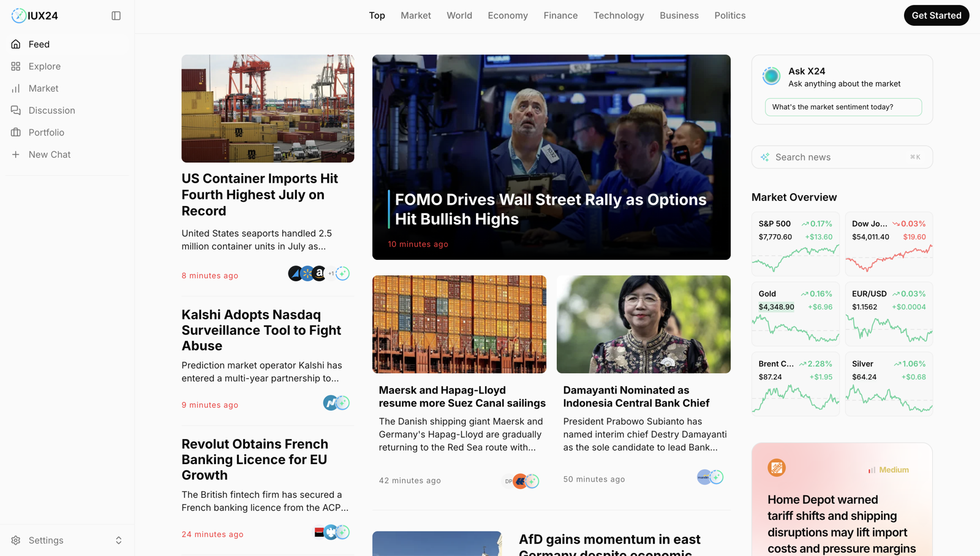Switch to the Economy tab
The width and height of the screenshot is (980, 556).
pyautogui.click(x=508, y=15)
